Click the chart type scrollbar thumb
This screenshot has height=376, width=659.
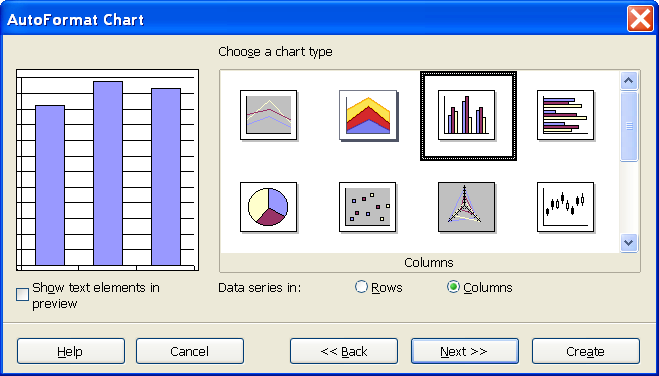[629, 126]
